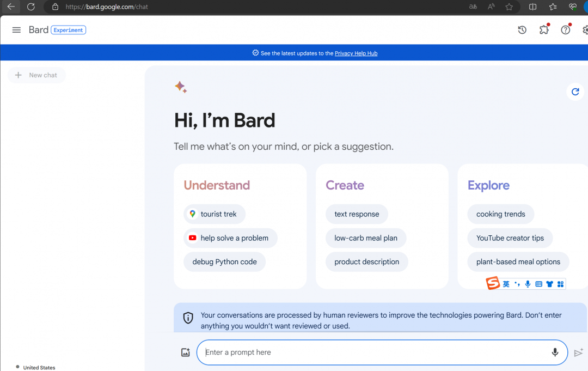Toggle Sogou input language to English

(506, 284)
